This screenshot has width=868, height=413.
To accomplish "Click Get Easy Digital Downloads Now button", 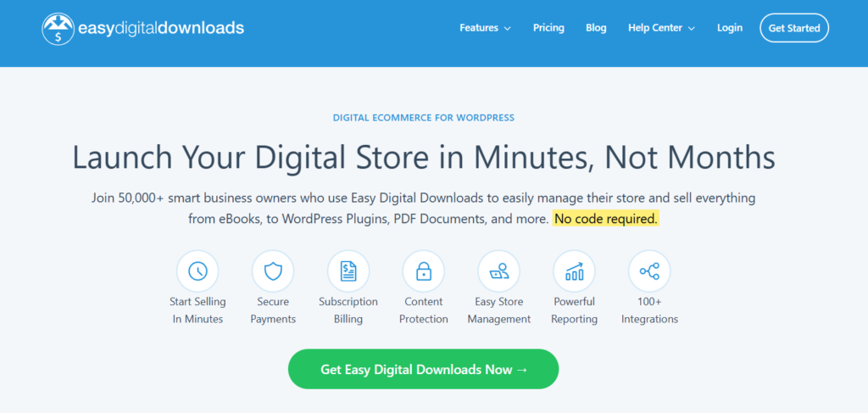I will point(423,370).
